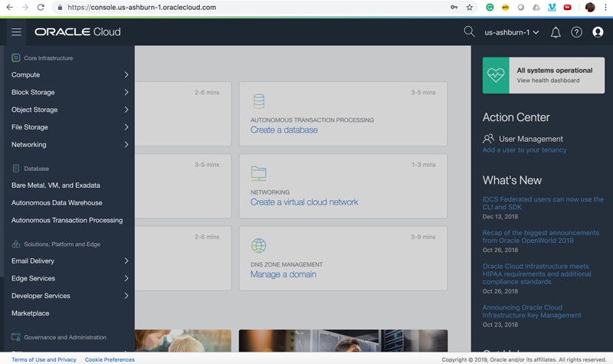Screen dimensions: 613x364
Task: Open Autonomous Transaction Processing menu item
Action: (x=67, y=220)
